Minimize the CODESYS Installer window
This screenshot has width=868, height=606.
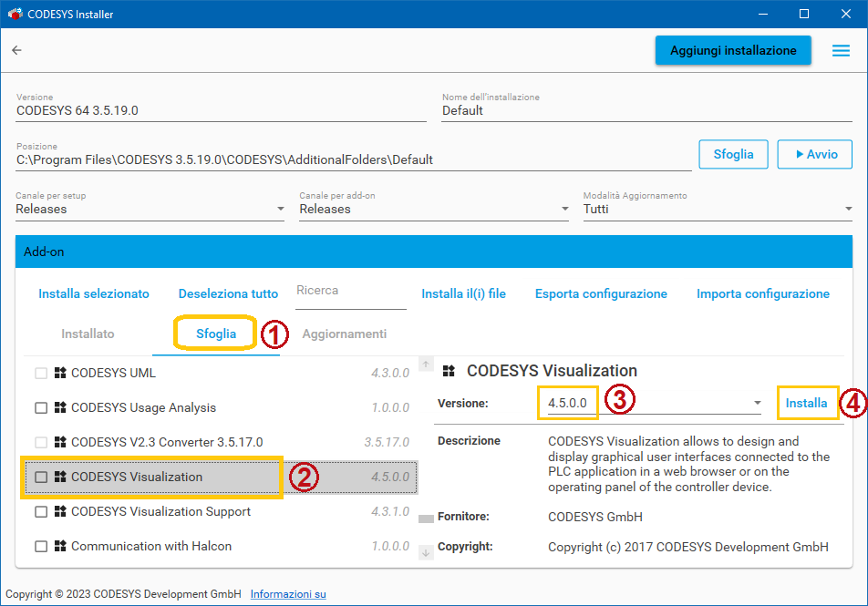pos(763,14)
